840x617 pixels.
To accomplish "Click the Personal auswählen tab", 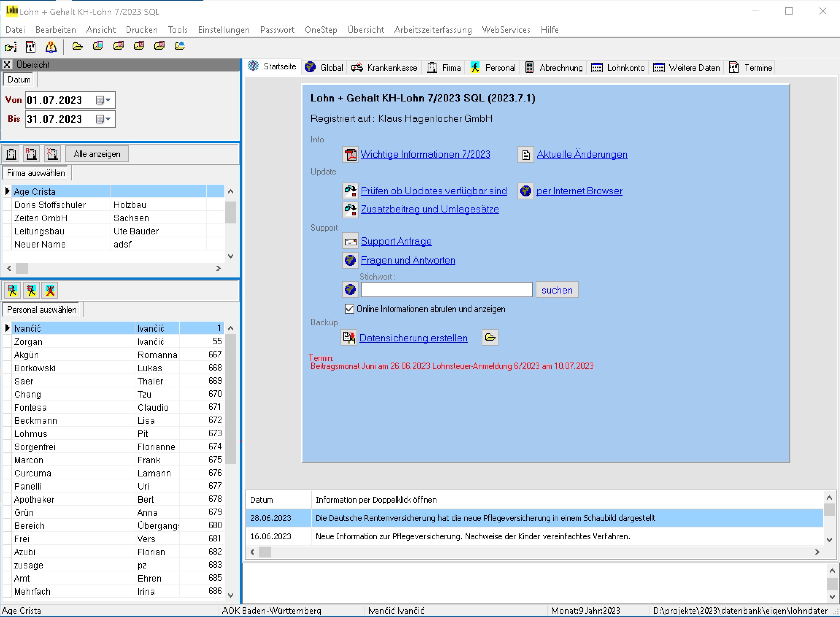I will tap(42, 310).
